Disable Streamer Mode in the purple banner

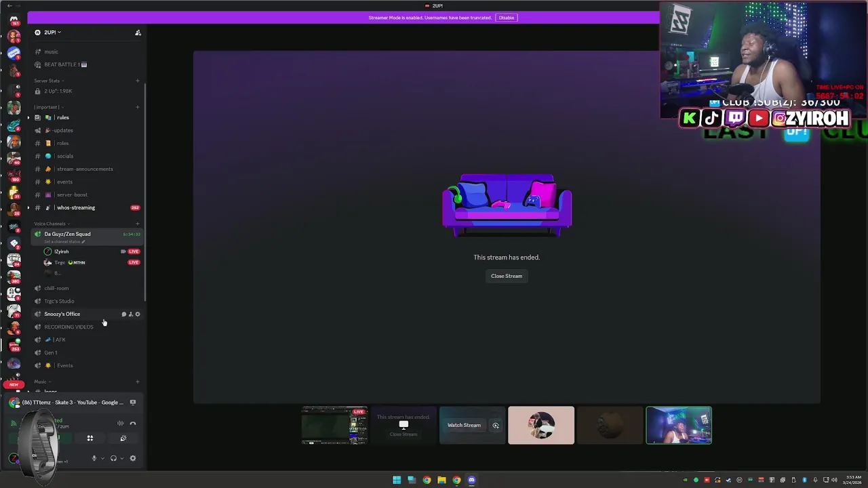[507, 18]
